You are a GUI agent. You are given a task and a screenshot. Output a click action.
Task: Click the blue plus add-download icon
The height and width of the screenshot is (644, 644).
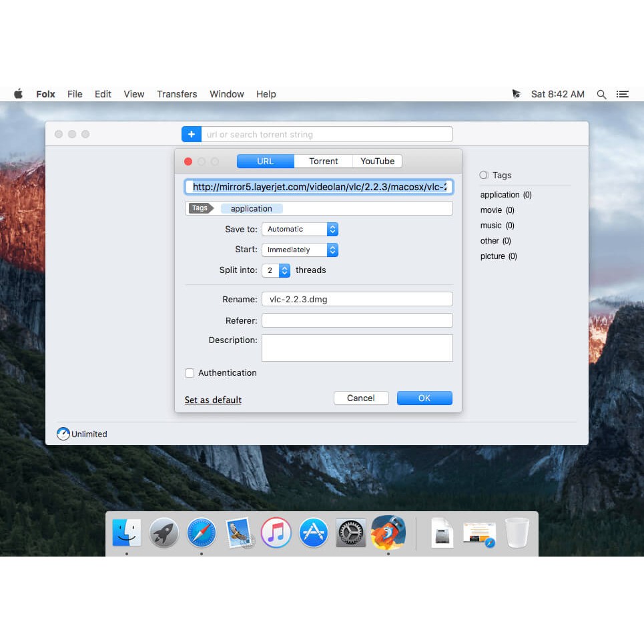(192, 133)
